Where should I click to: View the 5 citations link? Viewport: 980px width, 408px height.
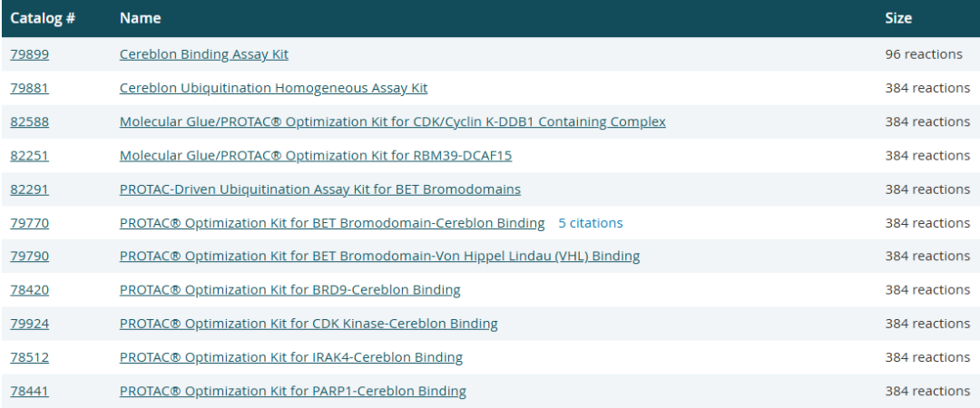(590, 223)
